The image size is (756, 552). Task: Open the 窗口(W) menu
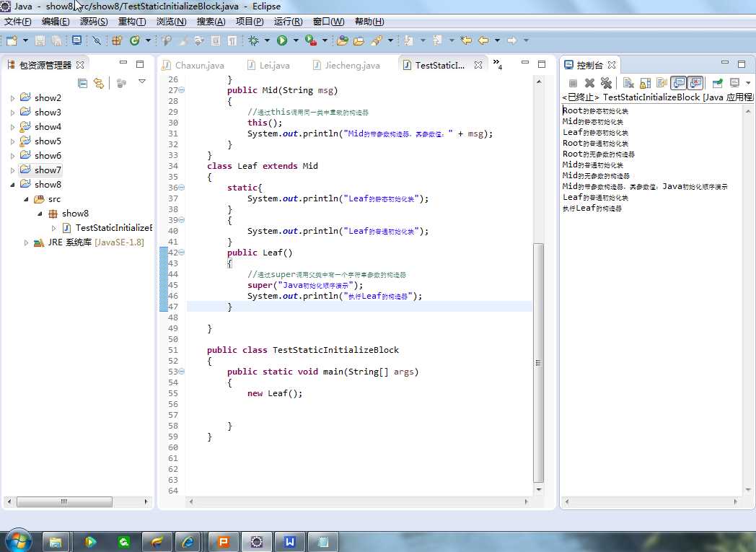[328, 21]
